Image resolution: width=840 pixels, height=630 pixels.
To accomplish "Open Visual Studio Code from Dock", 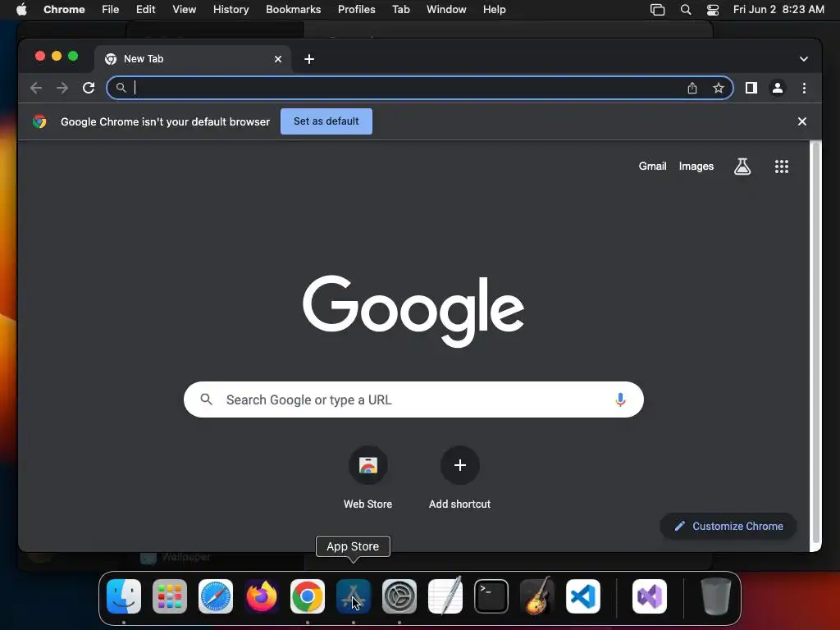I will click(x=583, y=596).
